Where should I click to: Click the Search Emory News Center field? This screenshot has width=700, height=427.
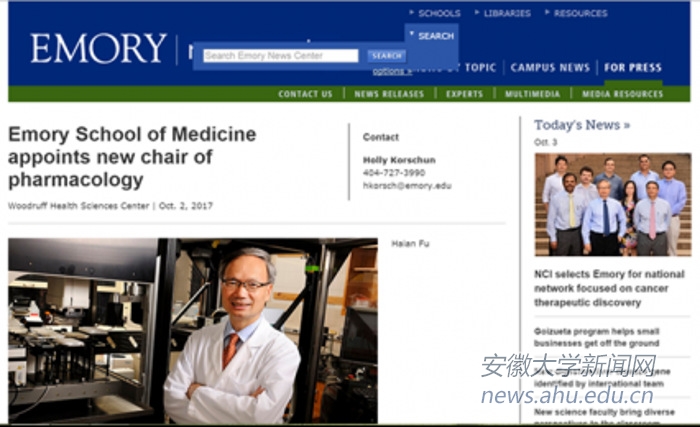point(281,55)
